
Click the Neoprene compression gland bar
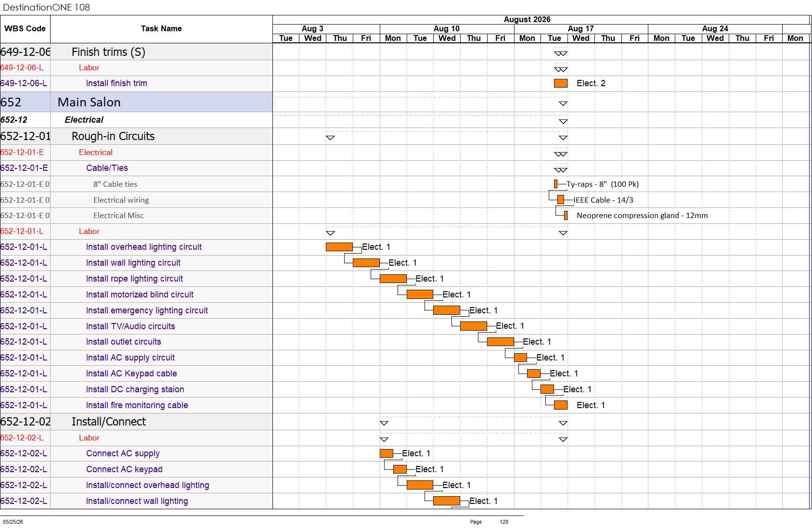pyautogui.click(x=566, y=216)
